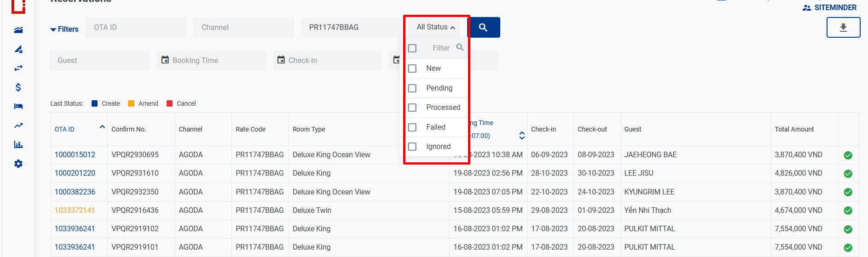
Task: Click the Guest filter input field
Action: 99,61
